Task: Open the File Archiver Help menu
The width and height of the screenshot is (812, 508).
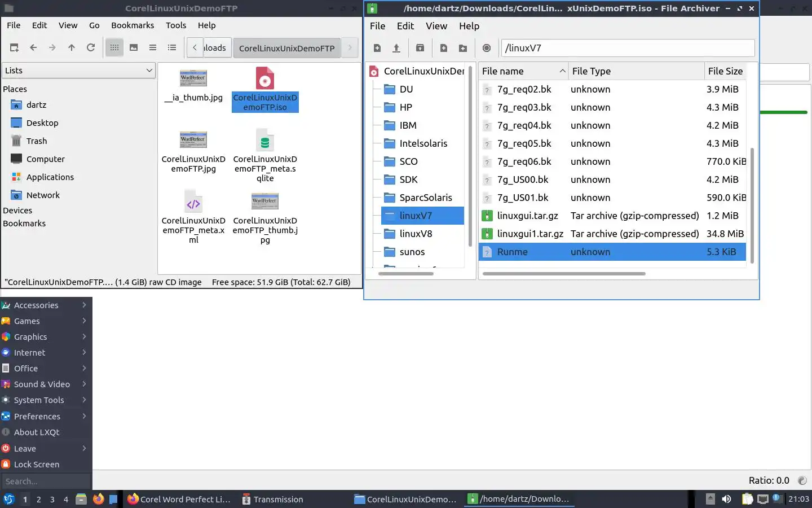Action: [x=469, y=26]
